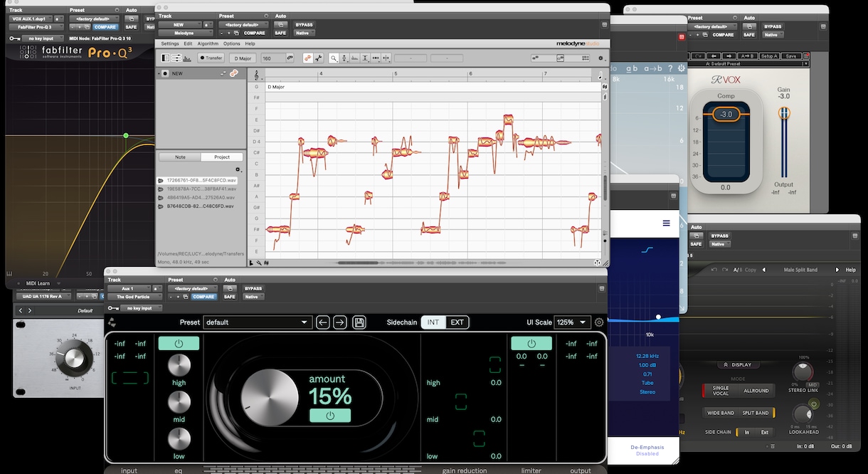868x474 pixels.
Task: Click the RVox Gain slider handle
Action: [x=783, y=114]
